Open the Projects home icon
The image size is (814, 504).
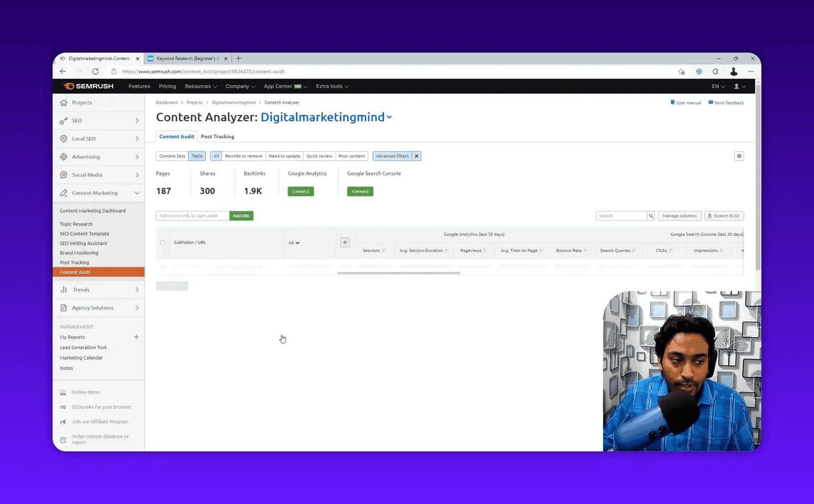(x=64, y=102)
